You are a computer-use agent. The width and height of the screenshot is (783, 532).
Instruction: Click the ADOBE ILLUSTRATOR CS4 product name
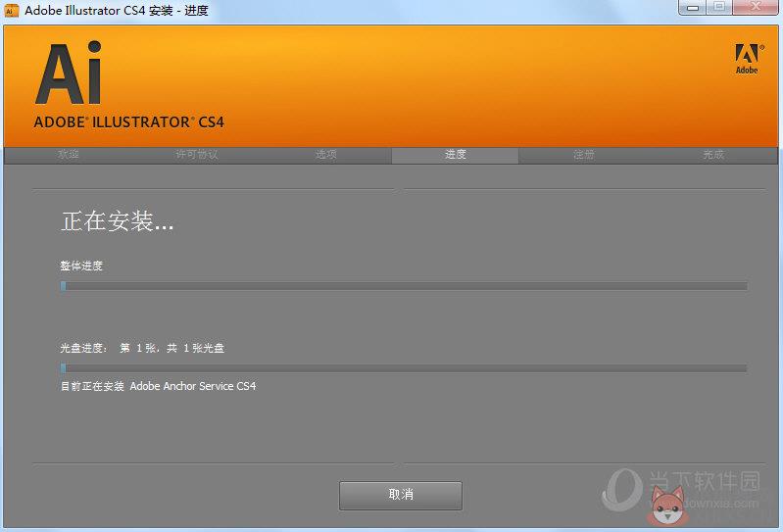(x=128, y=122)
